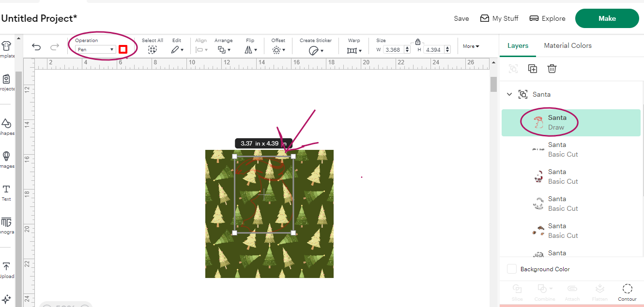This screenshot has height=307, width=644.
Task: Open the Offset tool
Action: 278,49
